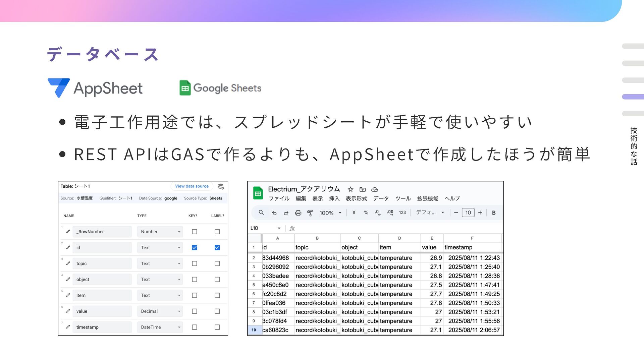Open the ツール menu
The width and height of the screenshot is (644, 362).
pyautogui.click(x=403, y=198)
